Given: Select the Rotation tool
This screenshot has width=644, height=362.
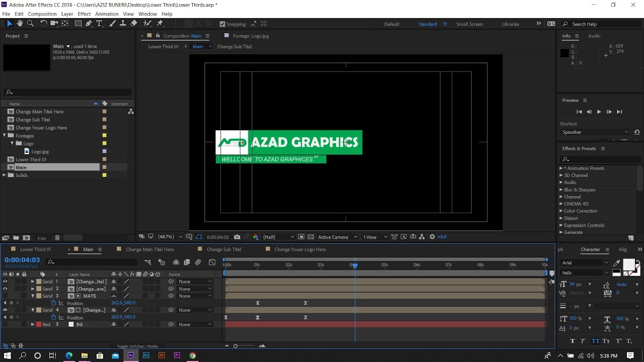Looking at the screenshot, I should click(x=43, y=24).
